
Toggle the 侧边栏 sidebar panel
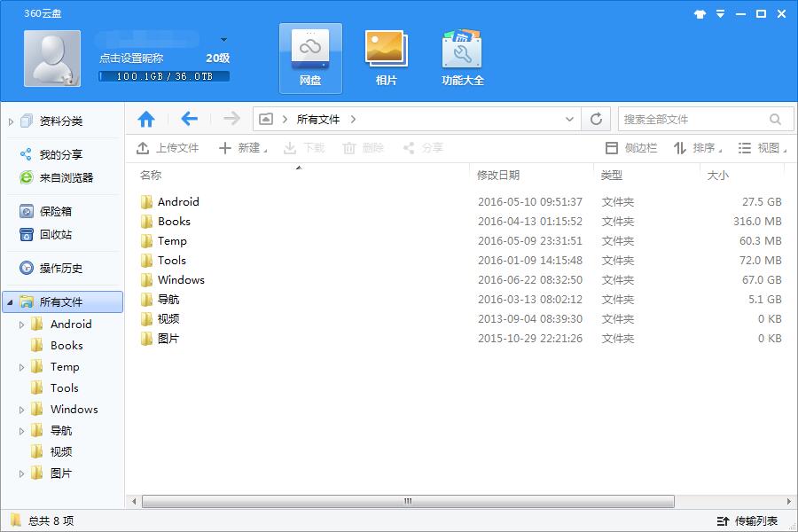click(x=631, y=148)
